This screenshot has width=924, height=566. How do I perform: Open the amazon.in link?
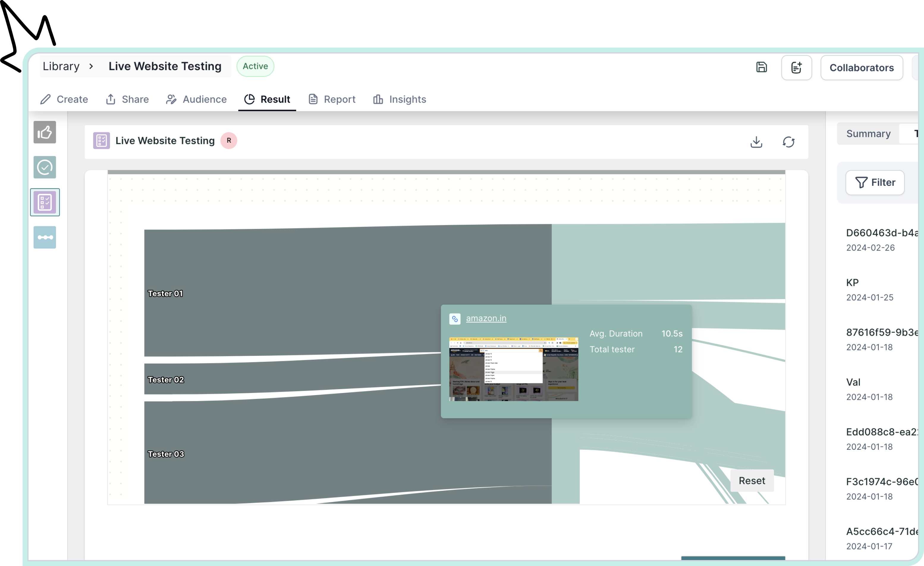(486, 318)
